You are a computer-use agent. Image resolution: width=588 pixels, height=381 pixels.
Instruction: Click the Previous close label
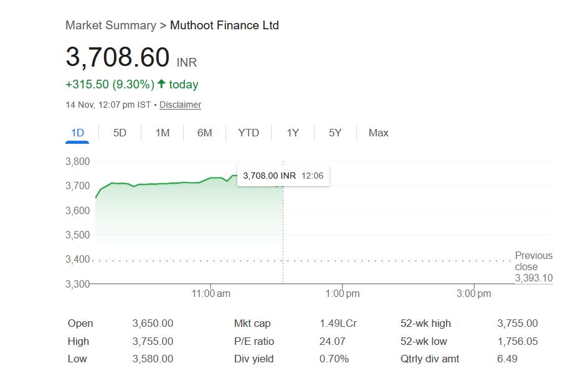[x=533, y=261]
